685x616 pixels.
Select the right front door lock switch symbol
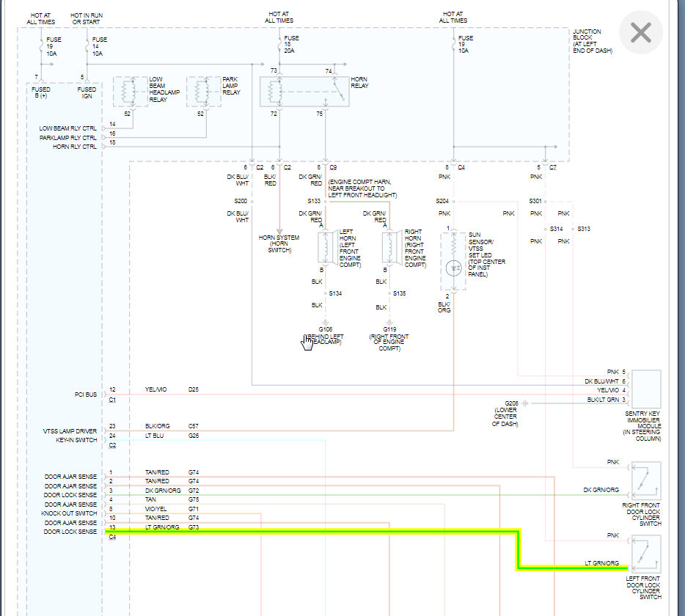[x=646, y=481]
